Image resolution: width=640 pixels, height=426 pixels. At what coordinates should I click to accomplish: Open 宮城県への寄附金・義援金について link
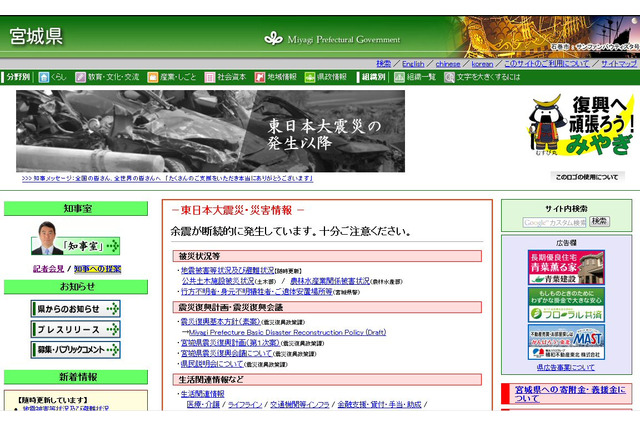coord(570,394)
